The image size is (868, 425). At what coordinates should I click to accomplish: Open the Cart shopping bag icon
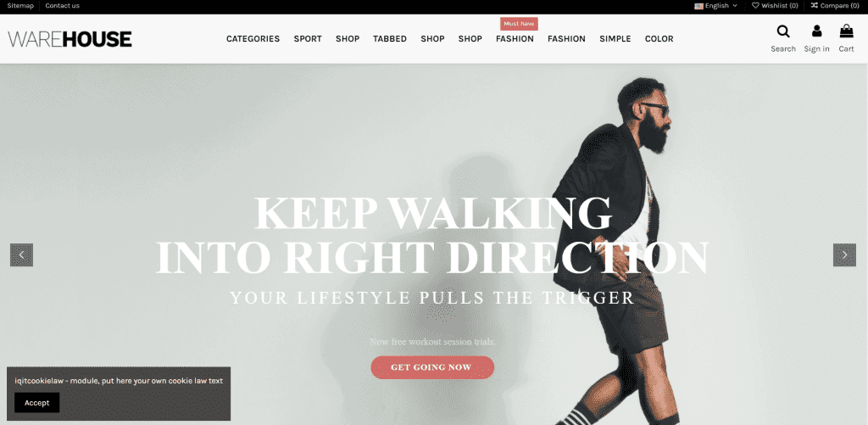point(847,31)
